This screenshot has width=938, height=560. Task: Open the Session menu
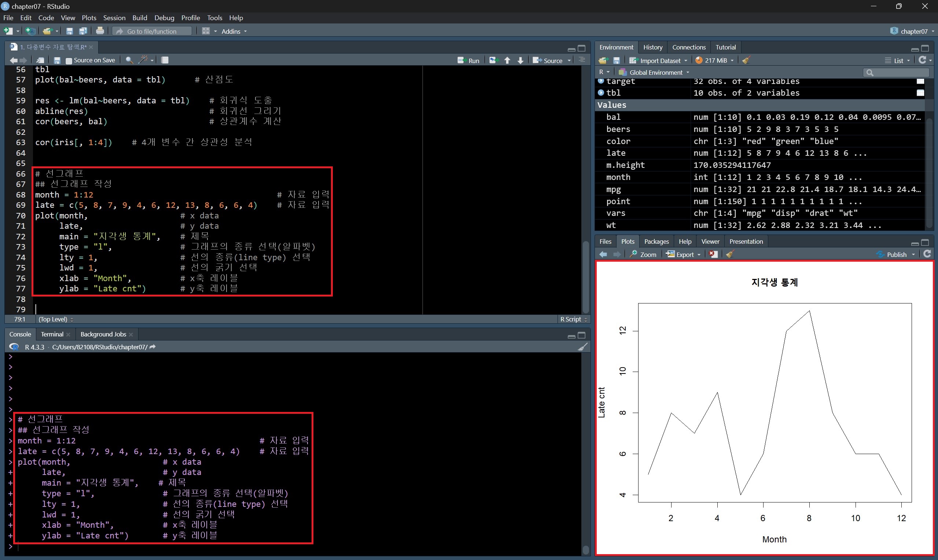tap(114, 18)
